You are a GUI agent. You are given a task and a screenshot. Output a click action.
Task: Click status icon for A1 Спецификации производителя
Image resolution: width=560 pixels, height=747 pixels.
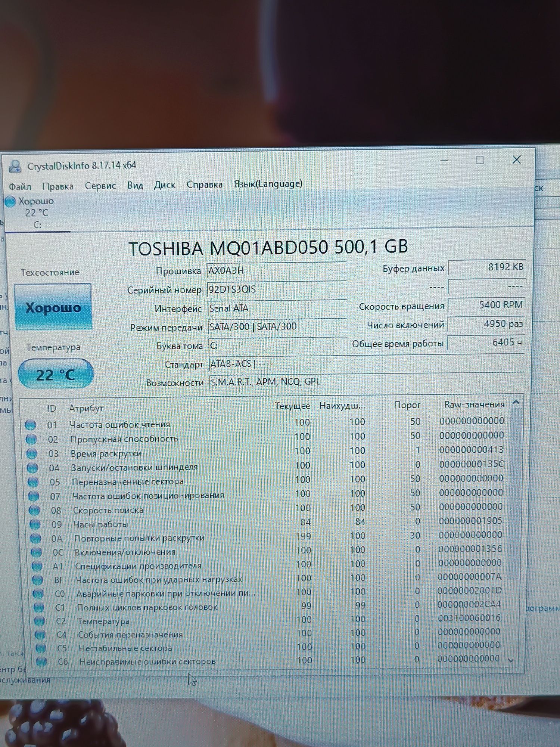point(37,566)
